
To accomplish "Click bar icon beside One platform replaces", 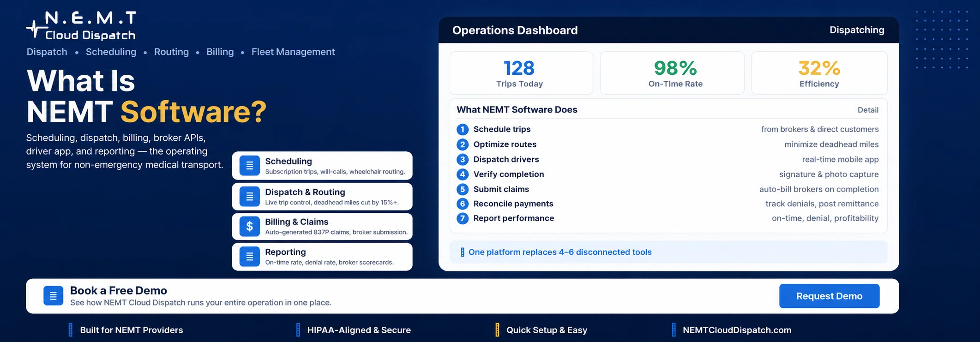I will tap(463, 252).
